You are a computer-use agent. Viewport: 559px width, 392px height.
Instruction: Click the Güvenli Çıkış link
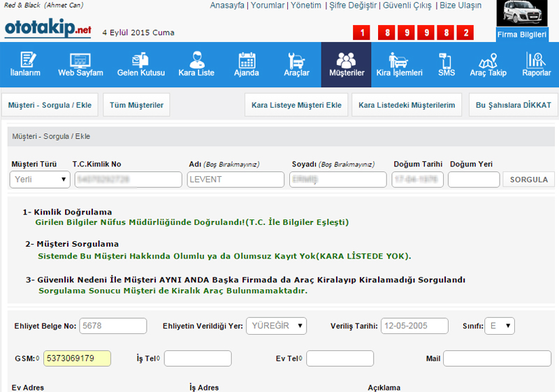tap(407, 6)
